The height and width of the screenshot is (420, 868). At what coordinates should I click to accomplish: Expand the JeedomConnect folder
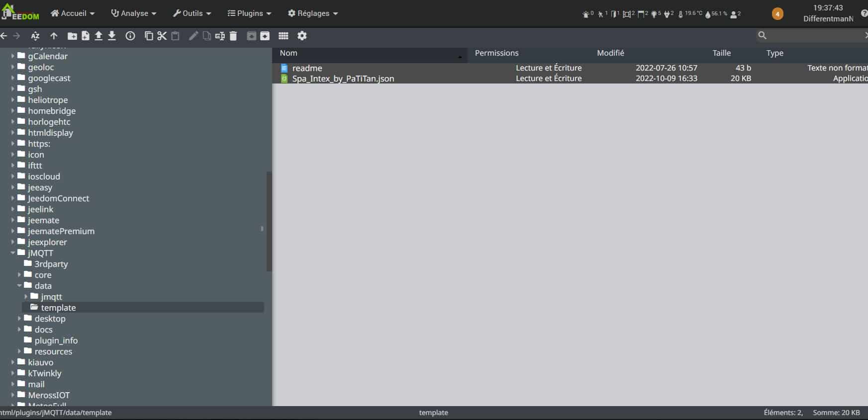[13, 198]
